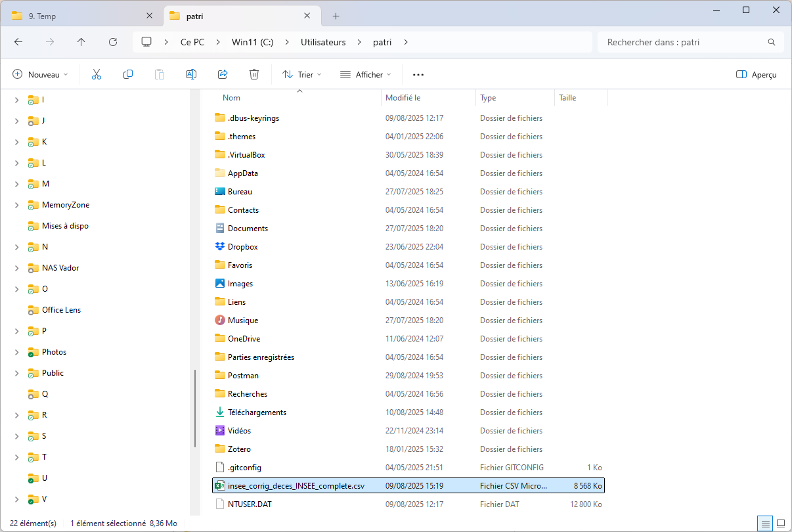Click the Dropbox folder icon
The image size is (792, 532).
click(220, 247)
